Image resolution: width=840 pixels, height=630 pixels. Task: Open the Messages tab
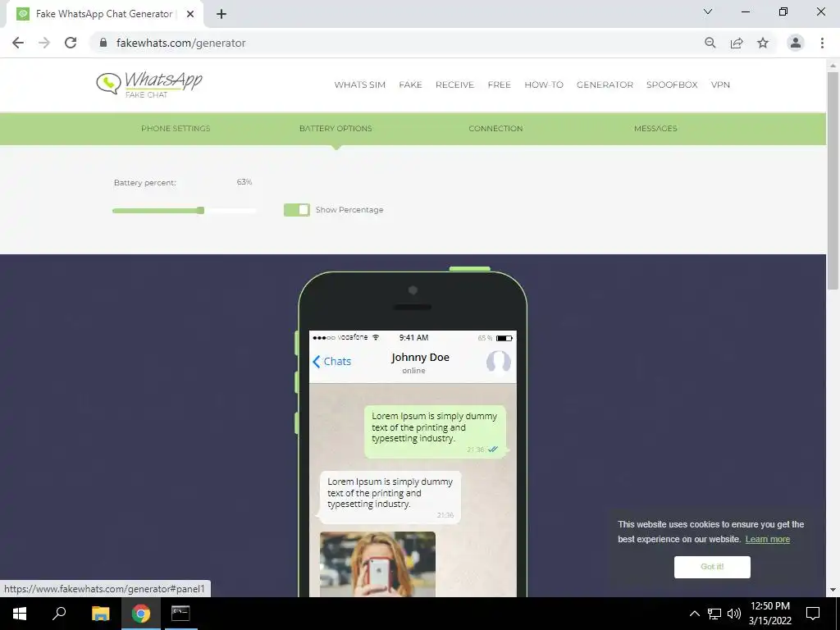655,129
